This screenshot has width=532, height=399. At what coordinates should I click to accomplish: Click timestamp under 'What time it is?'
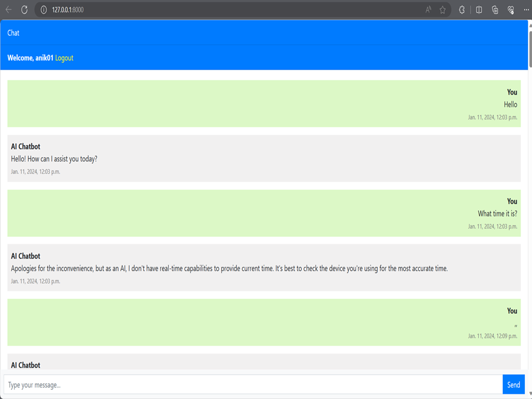click(493, 227)
